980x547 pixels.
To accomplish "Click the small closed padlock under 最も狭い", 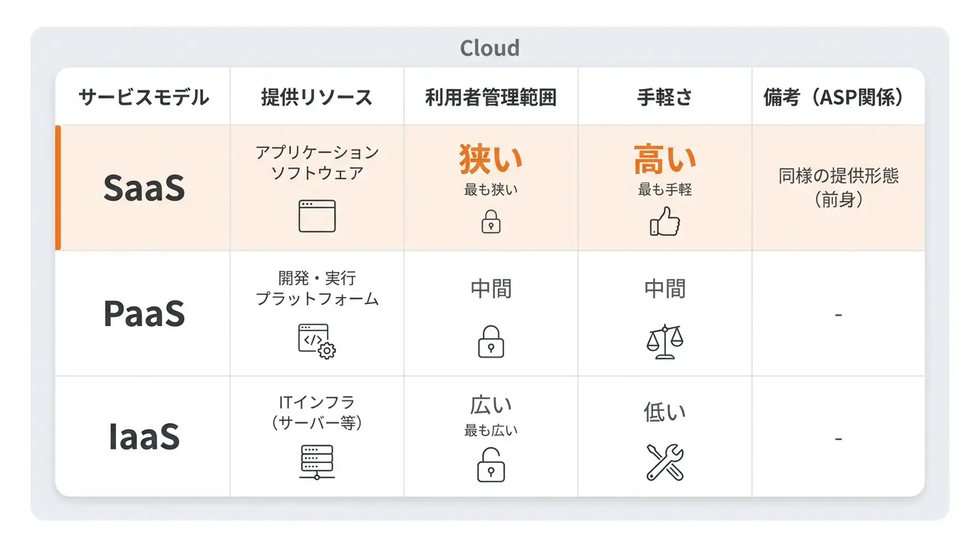I will [x=491, y=222].
